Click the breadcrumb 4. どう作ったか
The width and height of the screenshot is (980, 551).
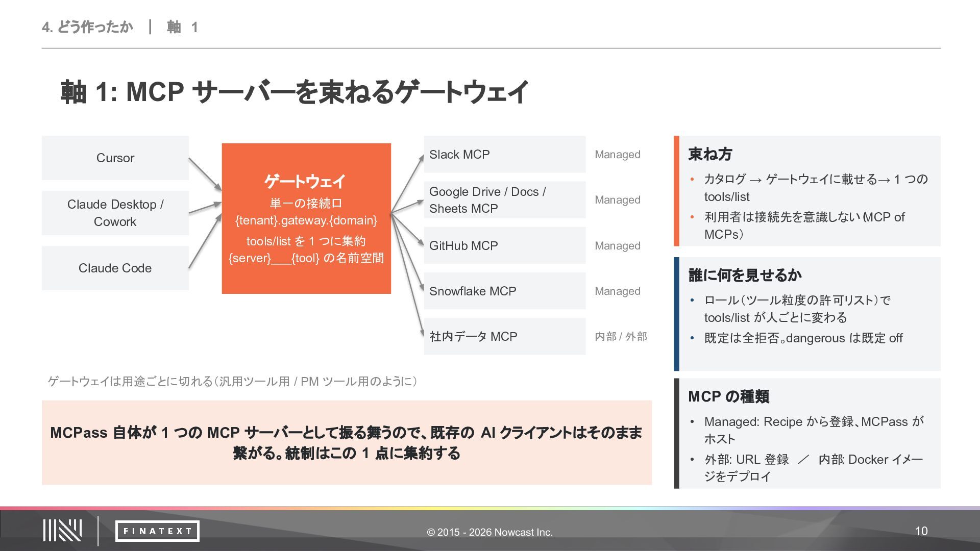[87, 27]
